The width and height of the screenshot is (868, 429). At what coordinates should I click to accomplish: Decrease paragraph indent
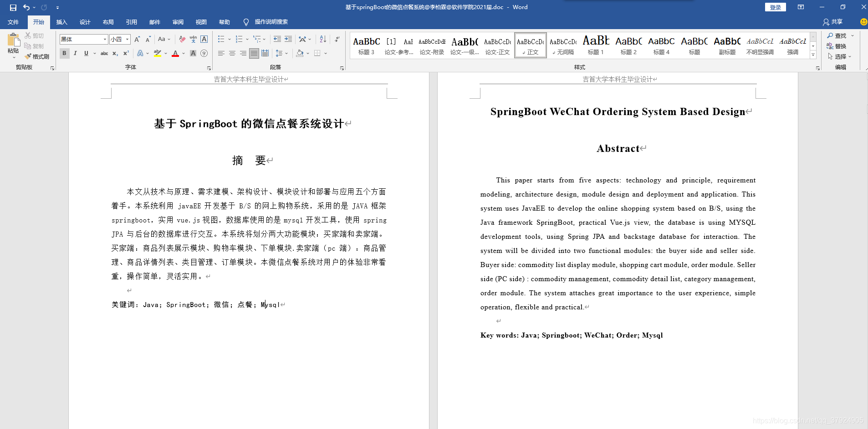[277, 39]
